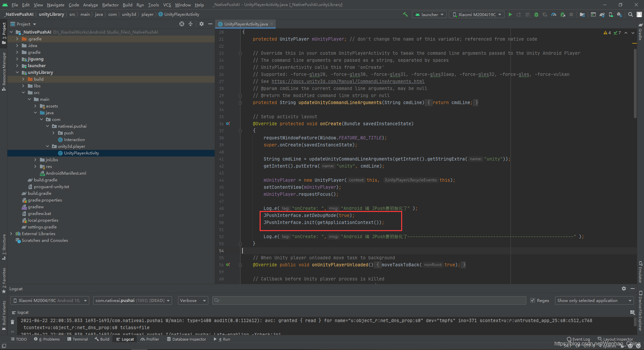Open the launcher run configuration dropdown
Screen dimensions: 644x350
[x=429, y=14]
